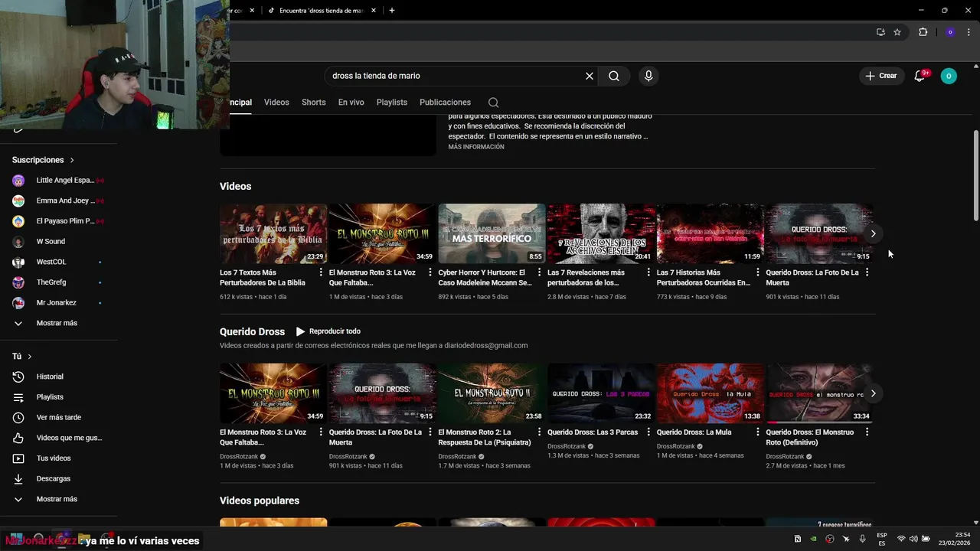The height and width of the screenshot is (551, 980).
Task: Open the Querido Dross playlist title
Action: tap(252, 331)
